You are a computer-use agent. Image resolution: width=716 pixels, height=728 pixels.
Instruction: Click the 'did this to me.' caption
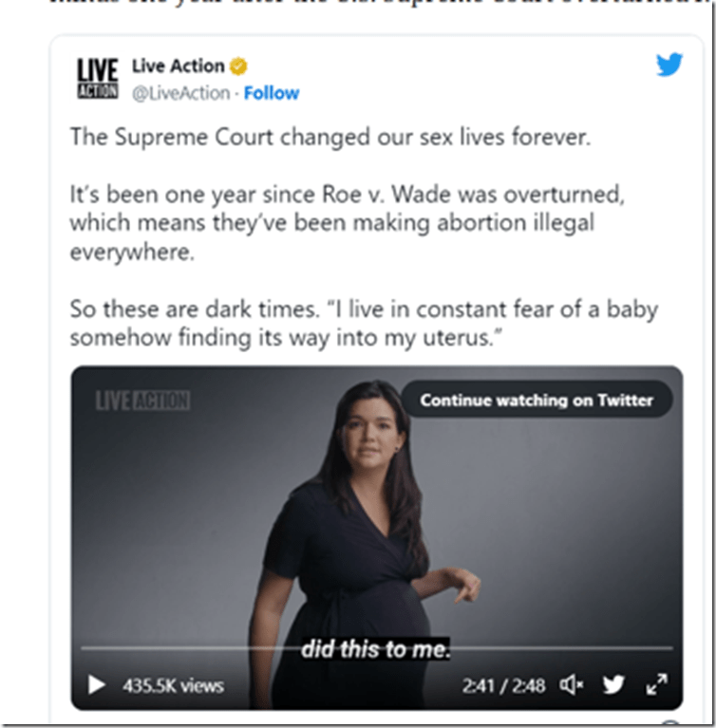coord(376,648)
